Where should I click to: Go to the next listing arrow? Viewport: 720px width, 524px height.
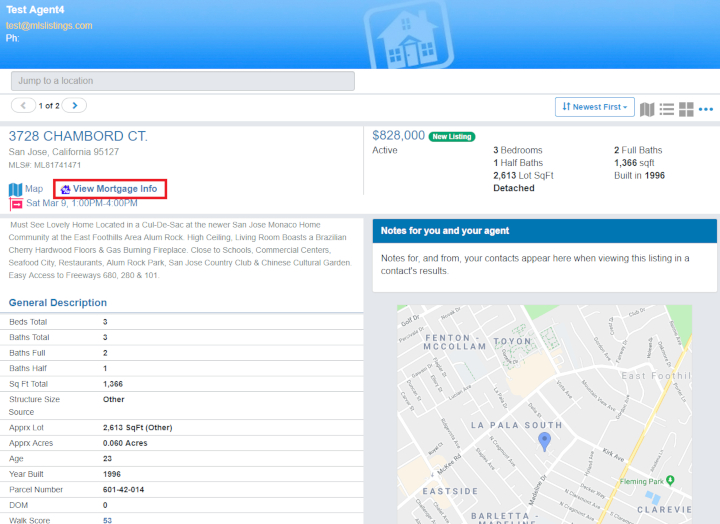tap(74, 105)
